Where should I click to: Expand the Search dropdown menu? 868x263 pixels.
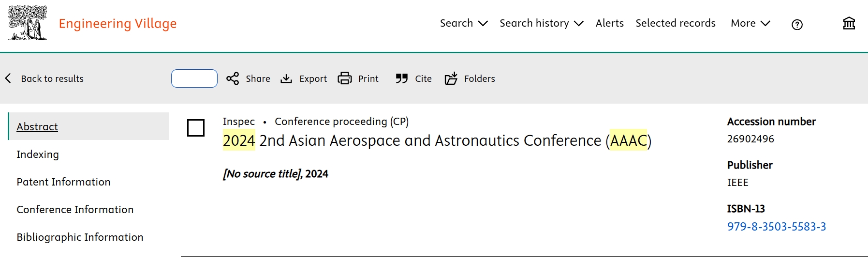click(x=464, y=23)
